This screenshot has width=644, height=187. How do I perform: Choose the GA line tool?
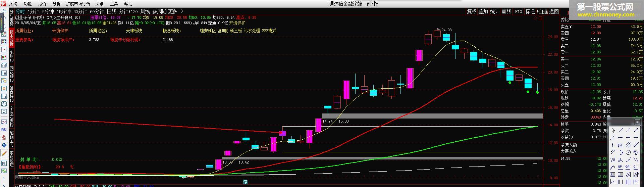click(x=628, y=167)
